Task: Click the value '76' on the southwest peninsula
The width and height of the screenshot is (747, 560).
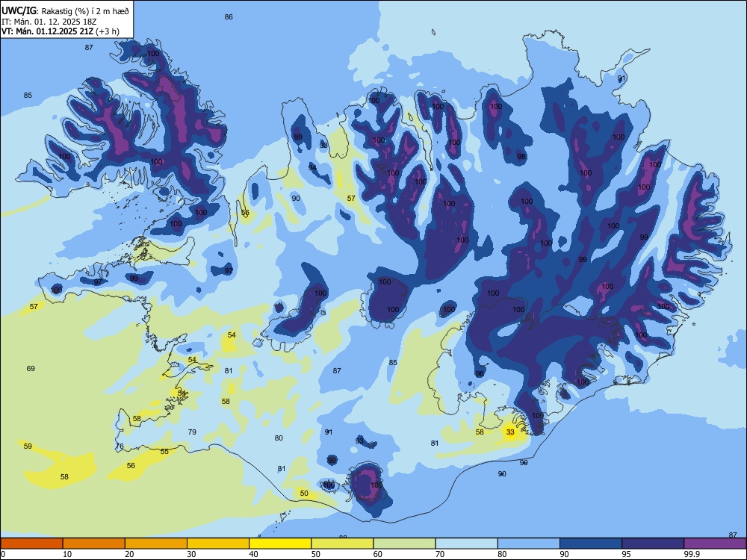Action: pos(120,447)
